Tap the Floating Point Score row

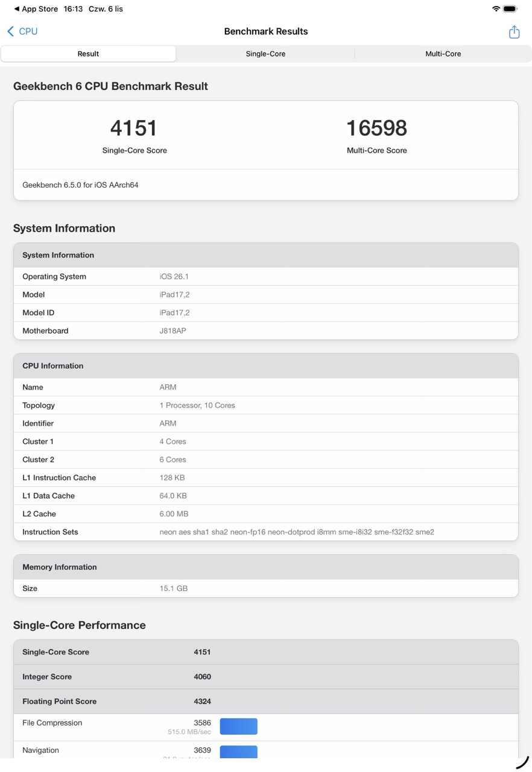click(x=265, y=701)
